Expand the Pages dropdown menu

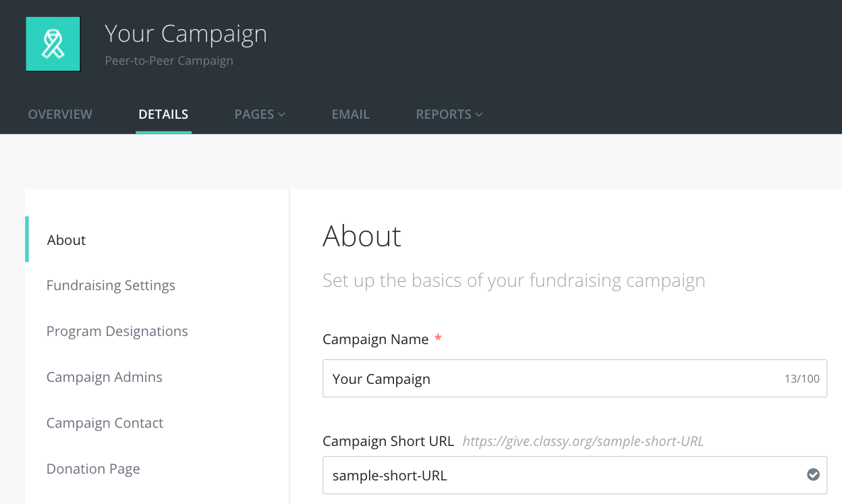pos(260,115)
